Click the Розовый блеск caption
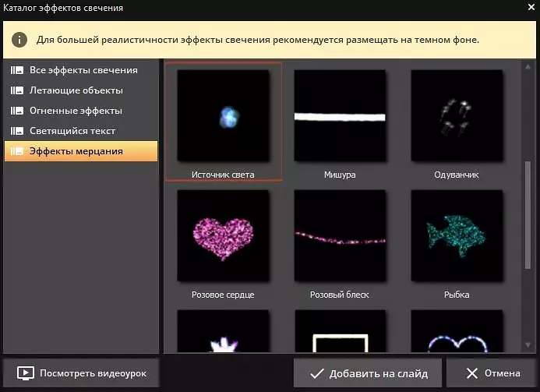Image resolution: width=540 pixels, height=392 pixels. coord(340,295)
